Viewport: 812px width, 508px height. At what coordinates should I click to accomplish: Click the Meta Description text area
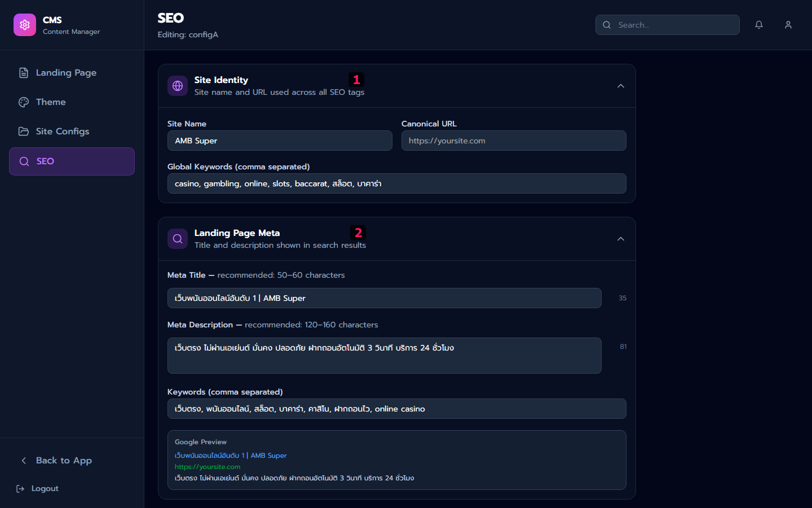coord(384,355)
